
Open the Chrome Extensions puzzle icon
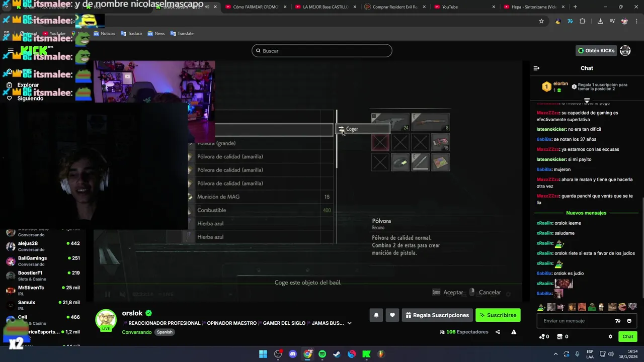pos(583,21)
